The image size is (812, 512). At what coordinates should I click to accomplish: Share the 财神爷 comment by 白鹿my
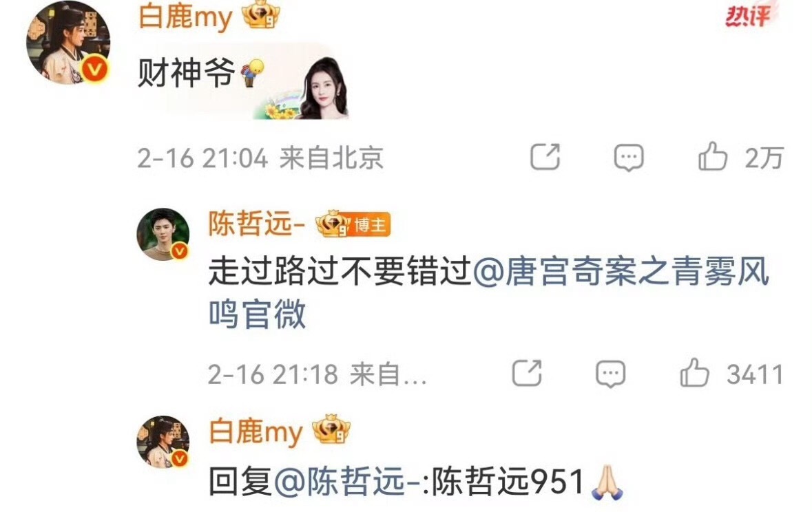(545, 156)
